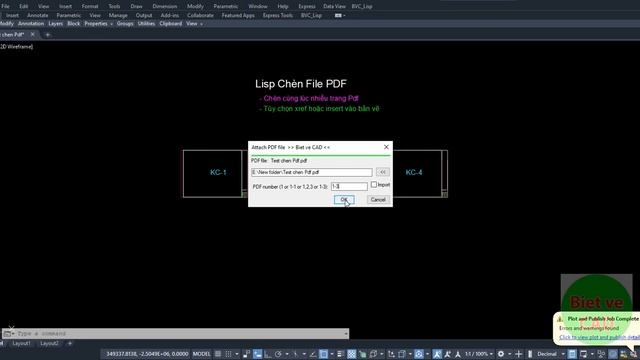Toggle dynamic UCS status icon
640x360 pixels.
pos(391,354)
